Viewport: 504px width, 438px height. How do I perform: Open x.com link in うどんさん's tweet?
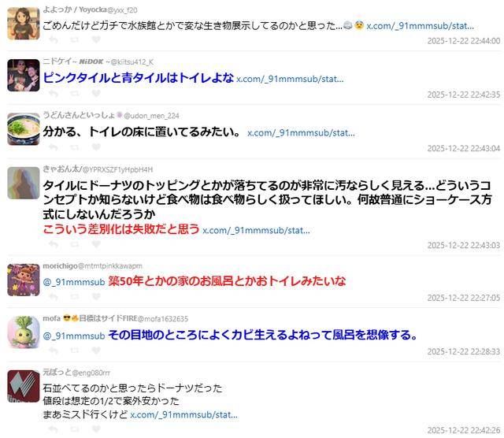[x=301, y=133]
